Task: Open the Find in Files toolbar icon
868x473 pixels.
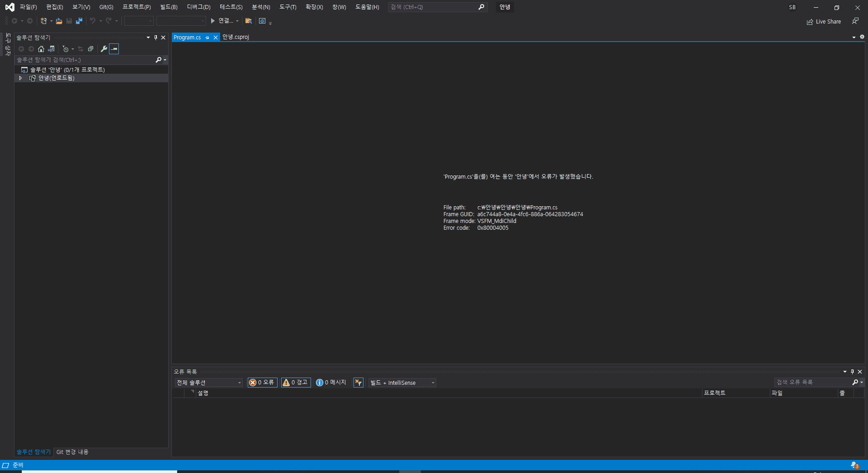Action: coord(248,21)
